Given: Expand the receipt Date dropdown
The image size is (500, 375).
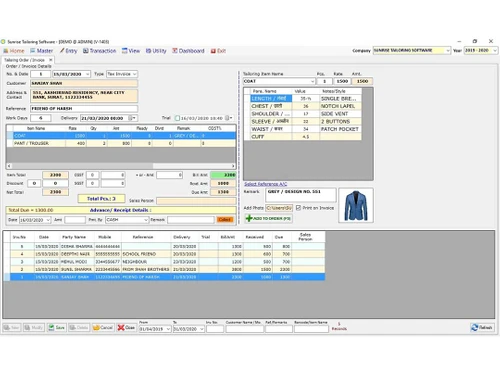Looking at the screenshot, I should point(48,220).
